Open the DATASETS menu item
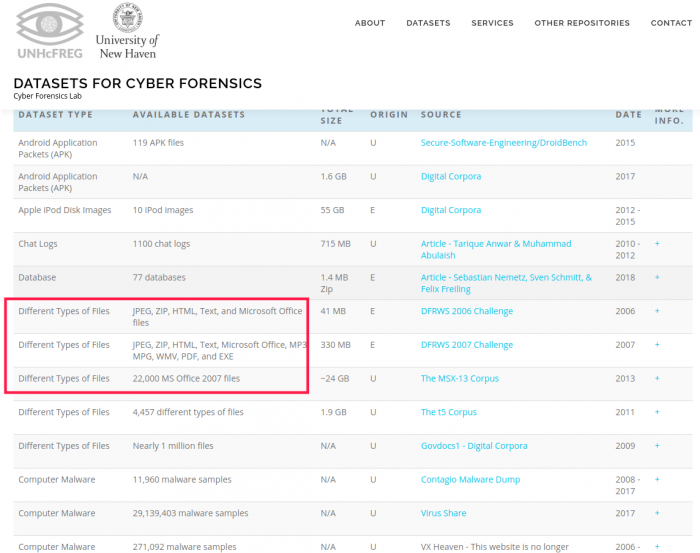The width and height of the screenshot is (700, 553). click(428, 23)
